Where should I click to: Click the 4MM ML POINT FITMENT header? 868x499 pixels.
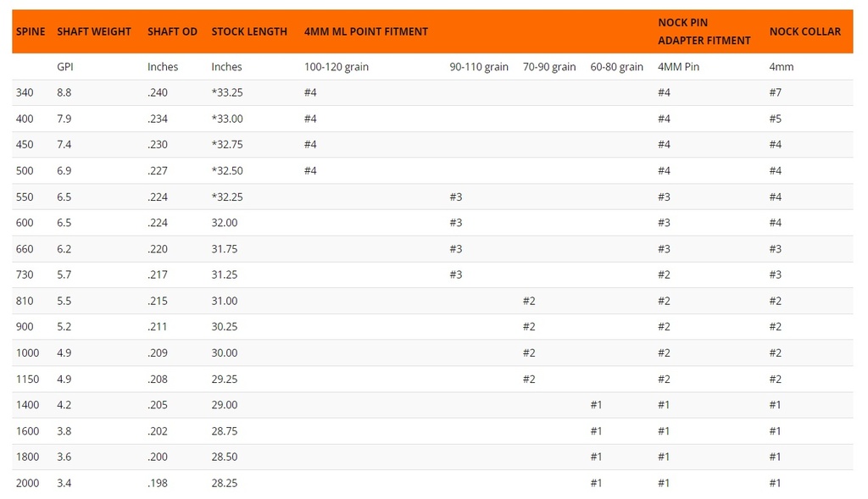point(366,31)
